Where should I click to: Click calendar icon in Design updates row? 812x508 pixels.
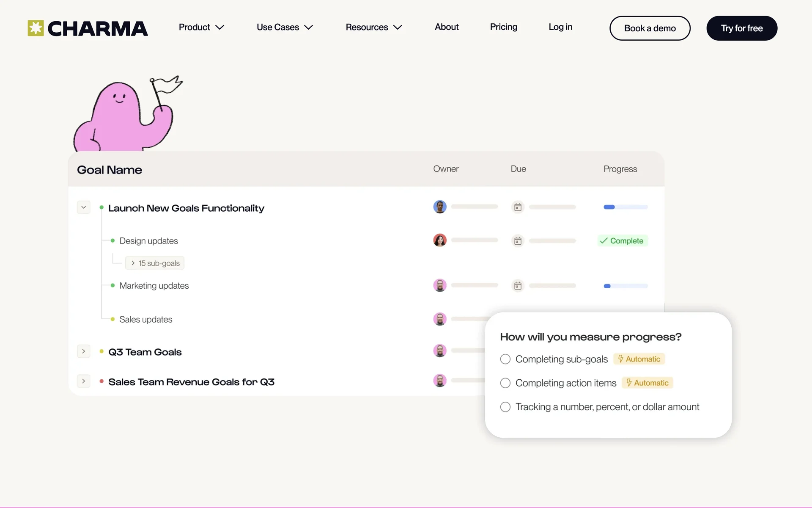pos(518,241)
